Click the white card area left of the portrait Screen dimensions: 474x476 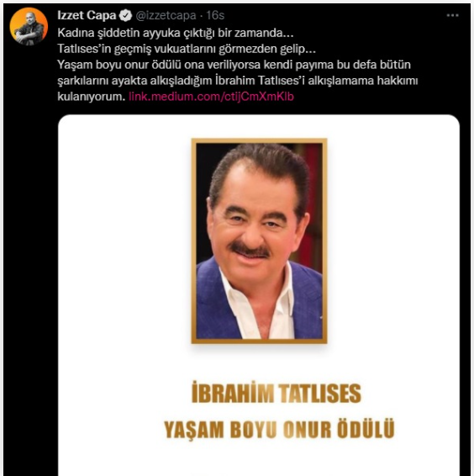click(124, 241)
